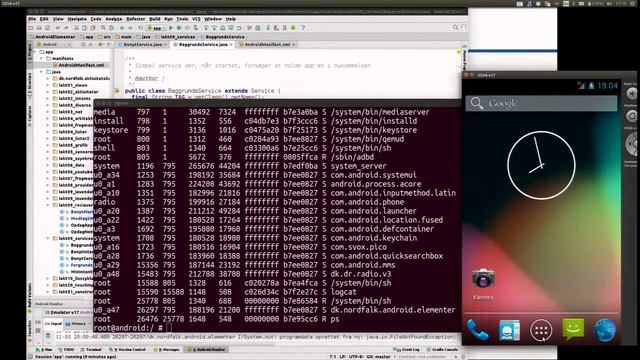Click the Find magnifier toolbar icon
640x360 pixels.
click(103, 27)
